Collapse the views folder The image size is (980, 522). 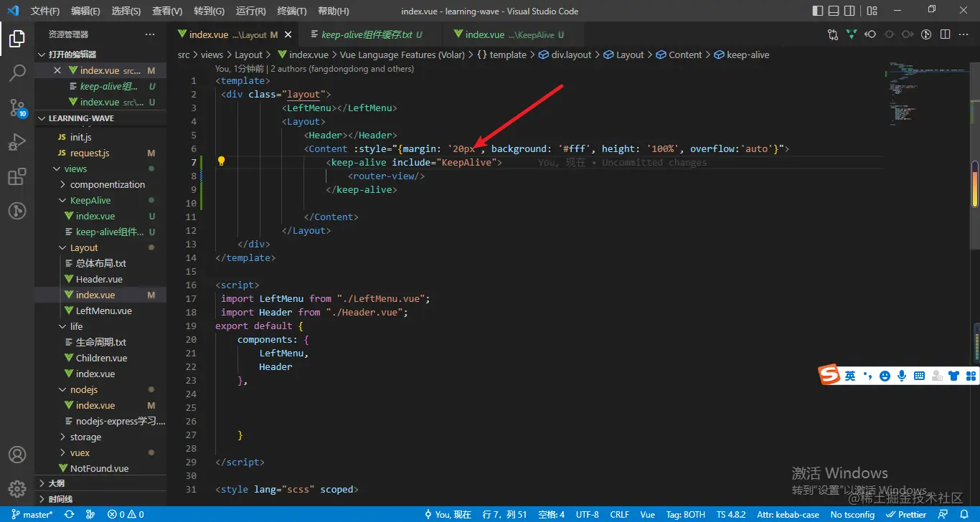click(x=100, y=169)
